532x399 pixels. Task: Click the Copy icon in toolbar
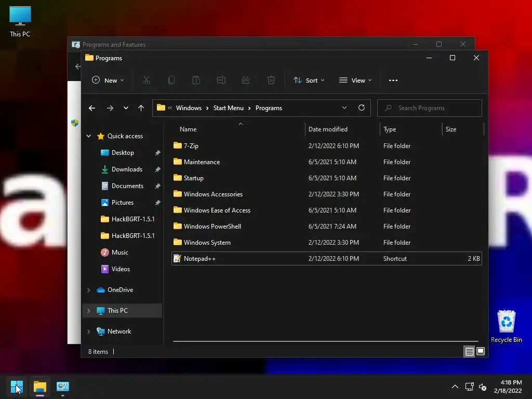click(171, 81)
